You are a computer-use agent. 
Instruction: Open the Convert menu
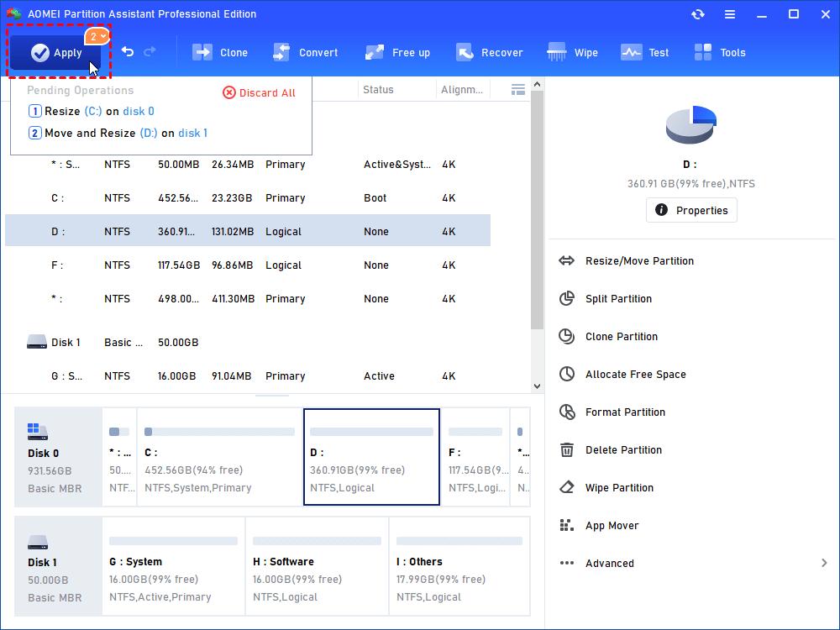306,52
